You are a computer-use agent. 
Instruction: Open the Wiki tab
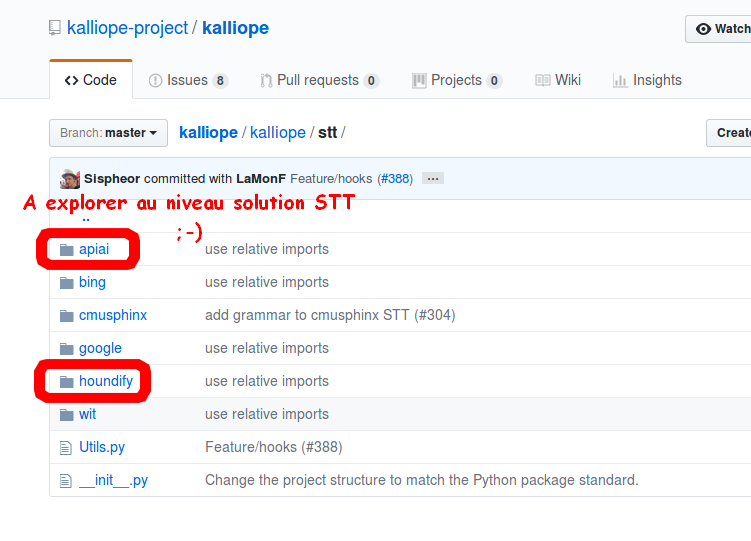tap(558, 80)
